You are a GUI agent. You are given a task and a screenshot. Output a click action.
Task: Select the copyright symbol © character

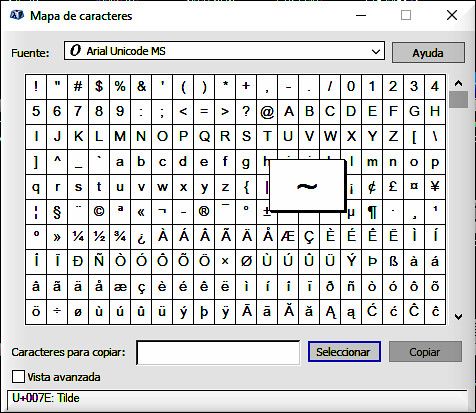pos(99,212)
